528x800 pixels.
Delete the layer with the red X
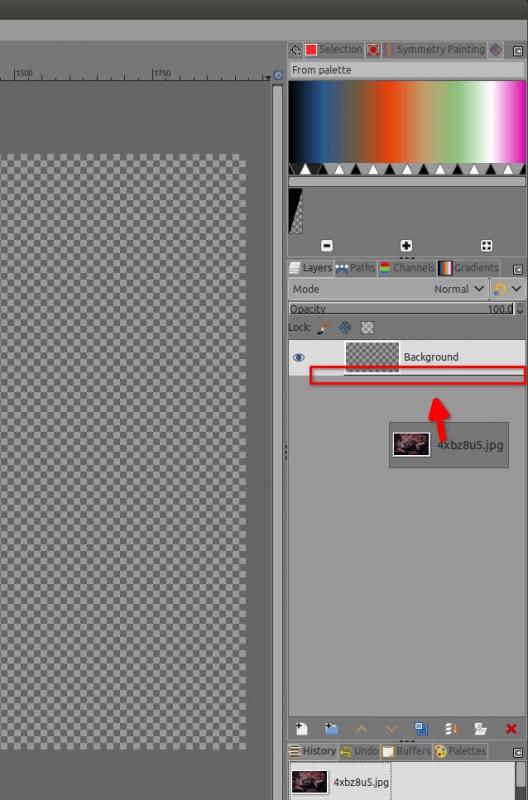pyautogui.click(x=511, y=729)
